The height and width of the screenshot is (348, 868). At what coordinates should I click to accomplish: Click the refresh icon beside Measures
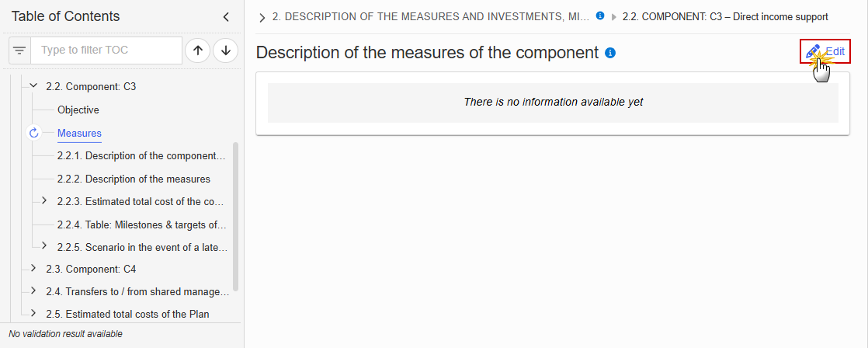(33, 132)
